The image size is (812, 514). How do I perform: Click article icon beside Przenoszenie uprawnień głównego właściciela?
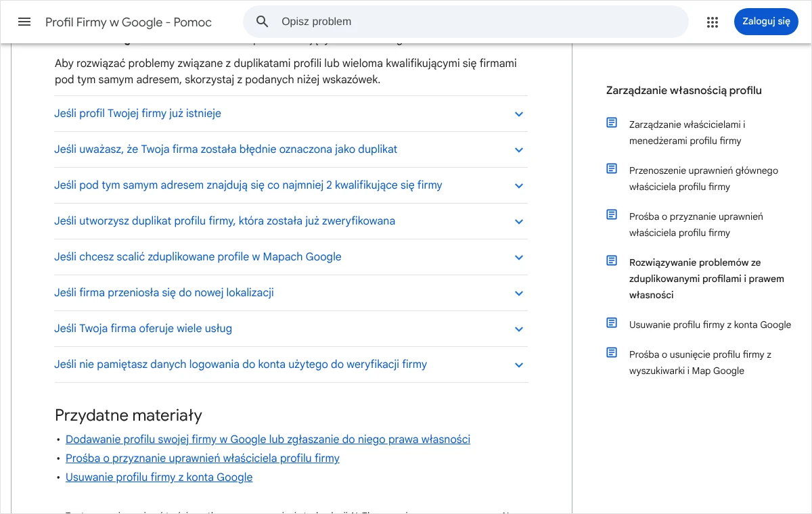click(612, 168)
